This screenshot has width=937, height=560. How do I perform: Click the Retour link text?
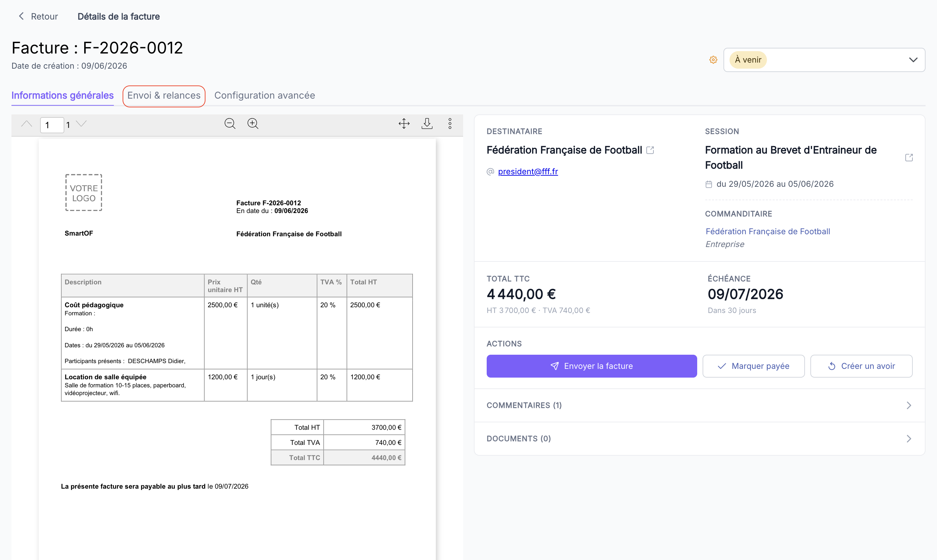pyautogui.click(x=44, y=16)
